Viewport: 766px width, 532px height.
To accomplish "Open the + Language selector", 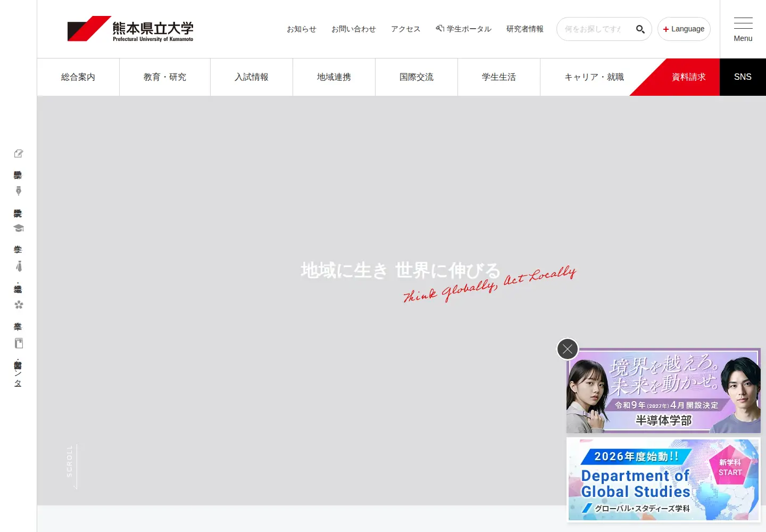I will click(684, 29).
